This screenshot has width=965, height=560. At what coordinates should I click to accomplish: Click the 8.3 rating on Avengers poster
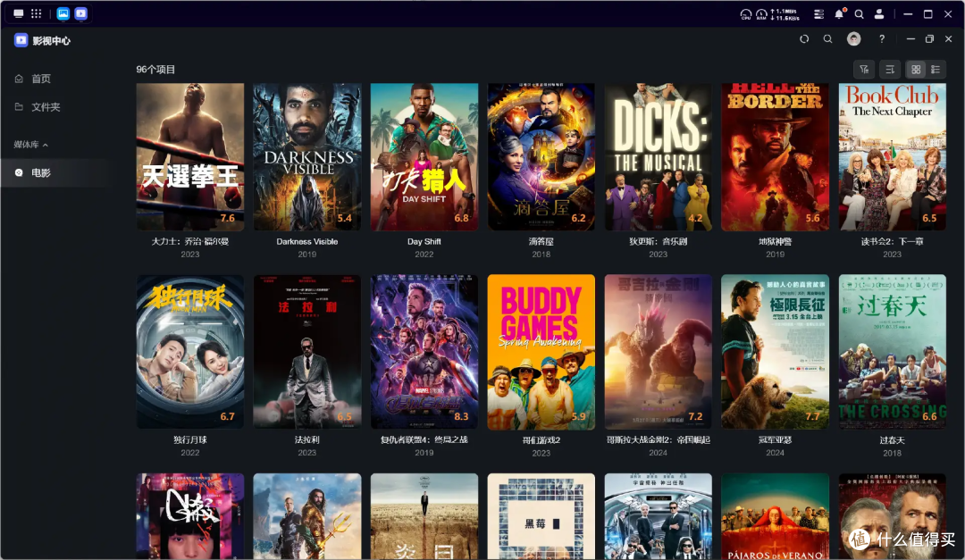(x=462, y=416)
